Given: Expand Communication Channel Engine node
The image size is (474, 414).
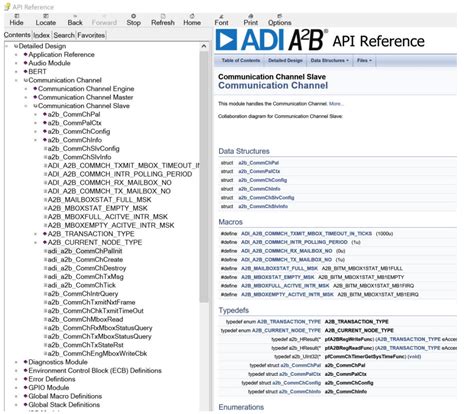Looking at the screenshot, I should 26,89.
